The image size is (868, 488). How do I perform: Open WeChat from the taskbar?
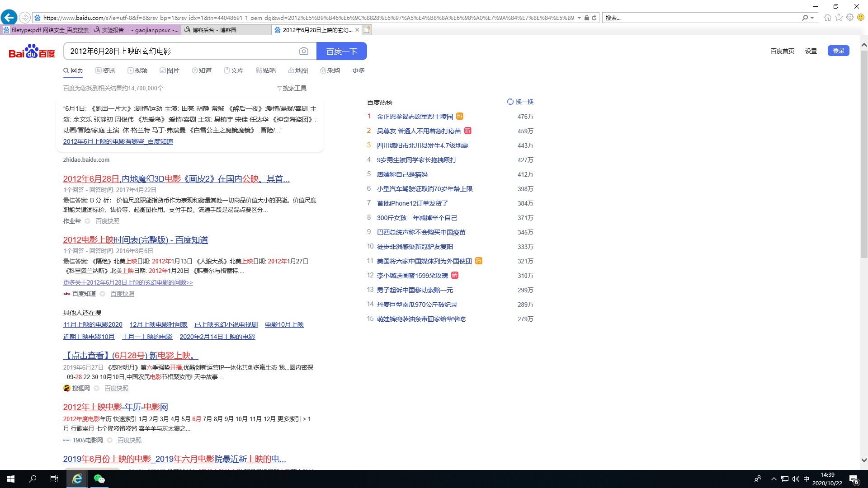(x=99, y=479)
